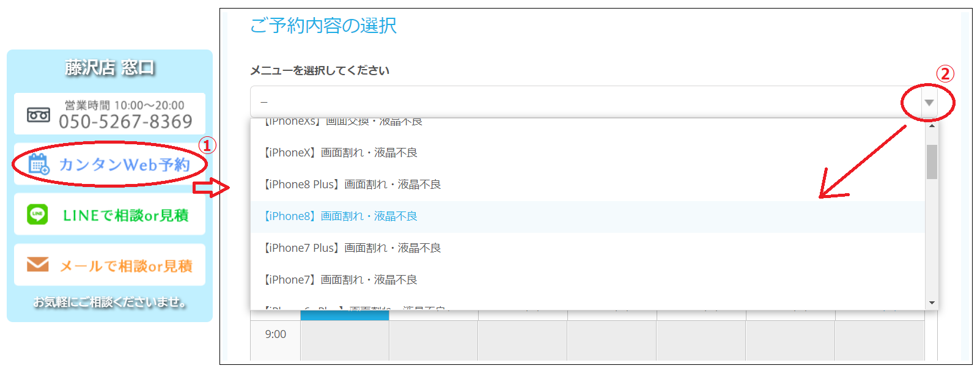The width and height of the screenshot is (980, 382).
Task: Click the menu selection combo box field
Action: (594, 102)
